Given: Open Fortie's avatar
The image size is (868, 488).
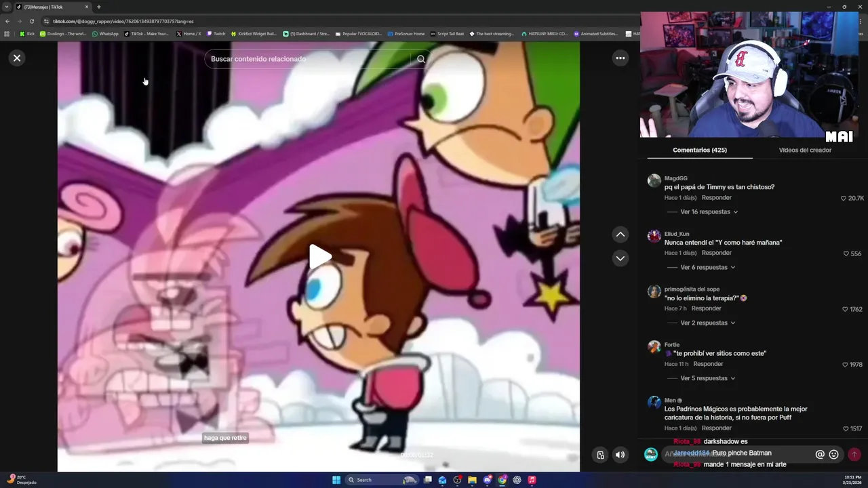Looking at the screenshot, I should pyautogui.click(x=654, y=347).
